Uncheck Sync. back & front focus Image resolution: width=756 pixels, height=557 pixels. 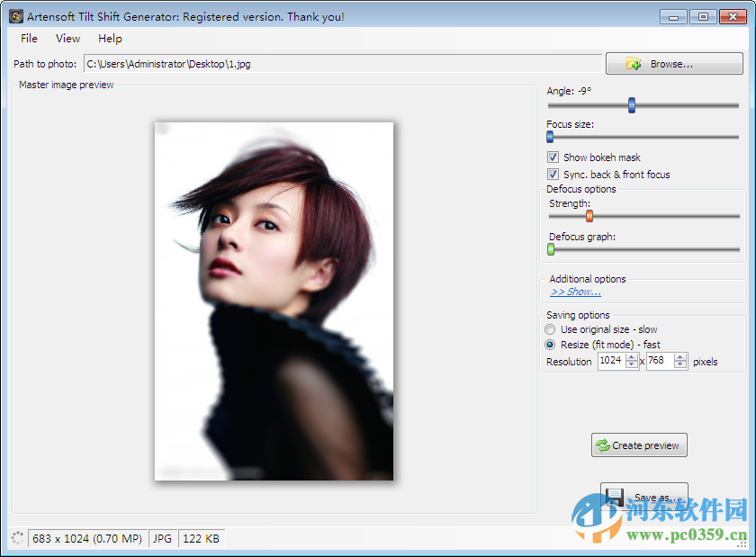point(553,174)
